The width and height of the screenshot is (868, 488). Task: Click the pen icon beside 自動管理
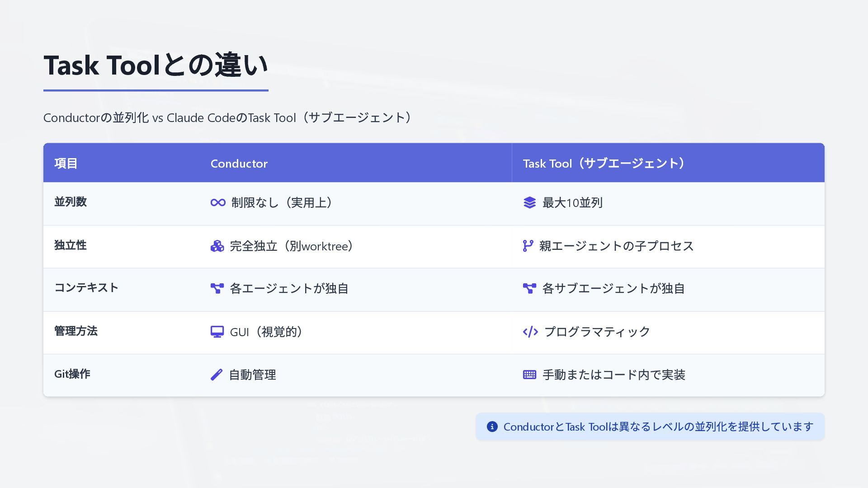[217, 375]
